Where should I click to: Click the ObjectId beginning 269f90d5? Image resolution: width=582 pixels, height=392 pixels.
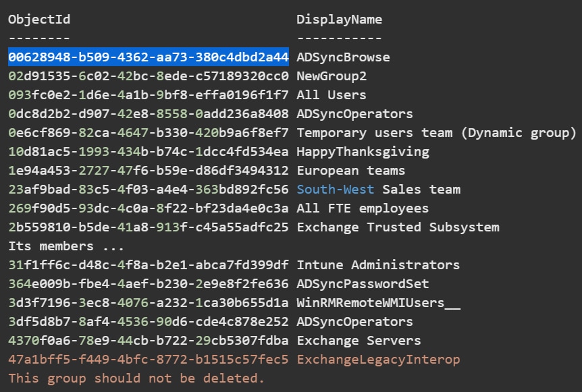[x=149, y=208]
